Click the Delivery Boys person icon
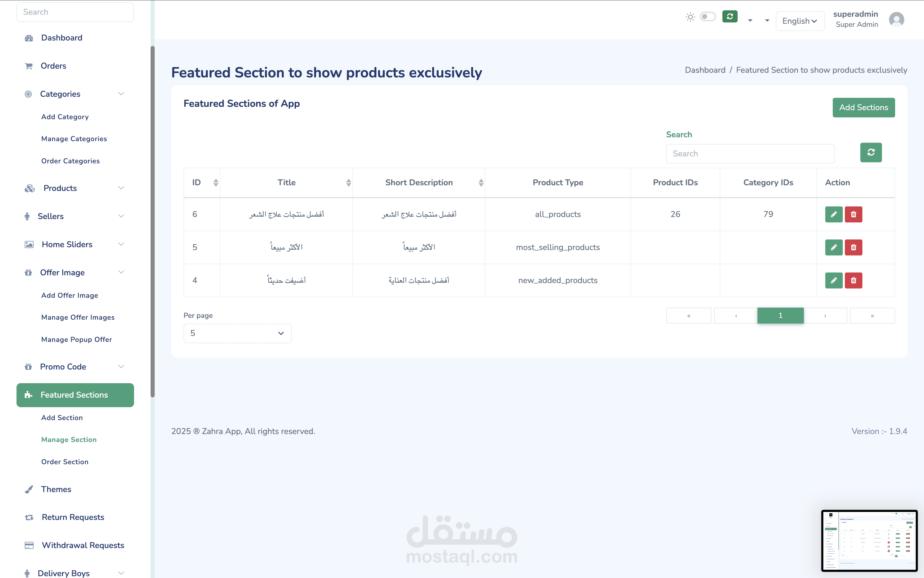This screenshot has width=924, height=578. (27, 573)
